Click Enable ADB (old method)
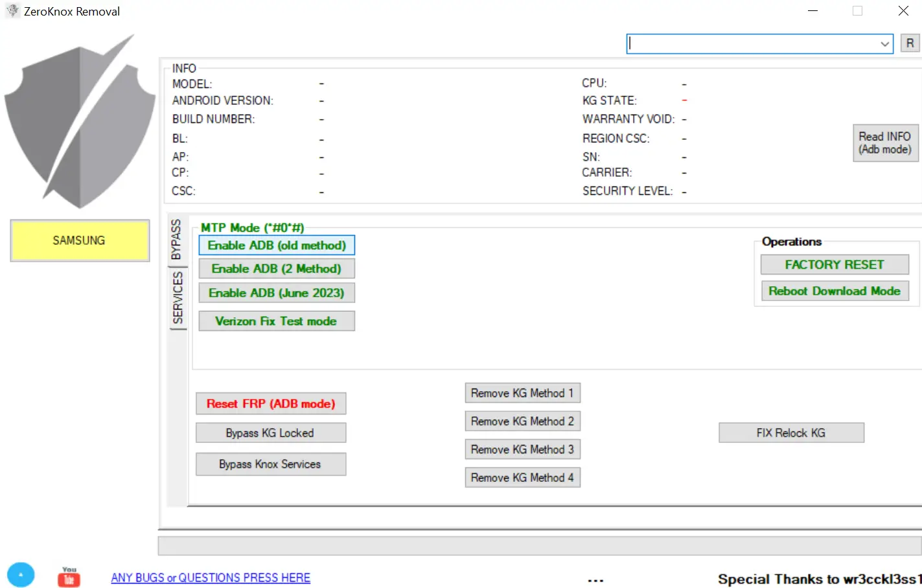The width and height of the screenshot is (922, 588). click(x=277, y=245)
